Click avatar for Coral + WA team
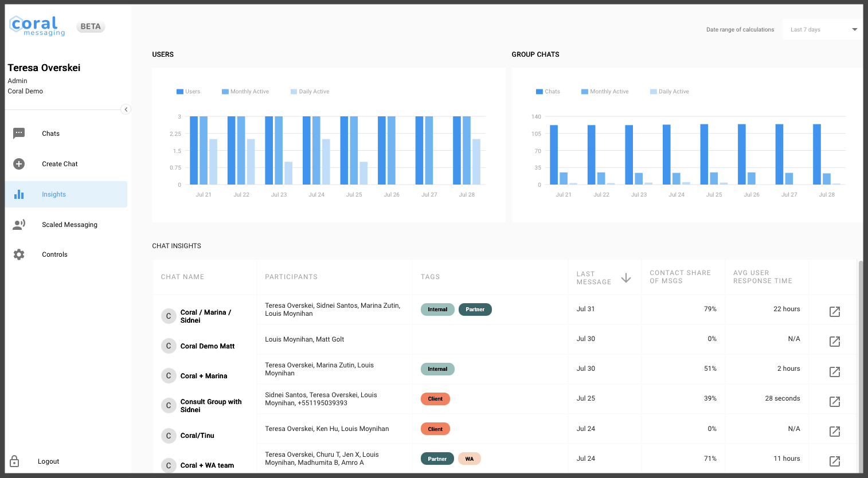This screenshot has width=868, height=478. pos(169,465)
